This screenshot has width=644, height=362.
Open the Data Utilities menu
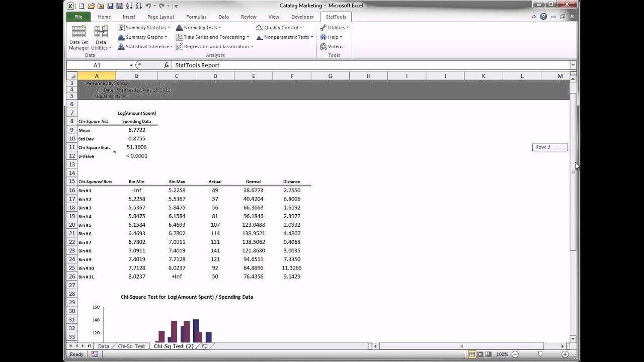point(101,38)
